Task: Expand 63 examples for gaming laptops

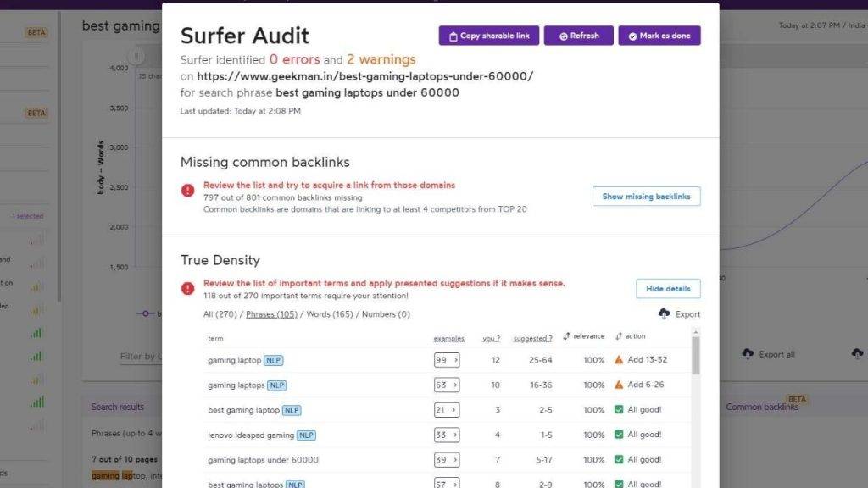Action: (447, 385)
